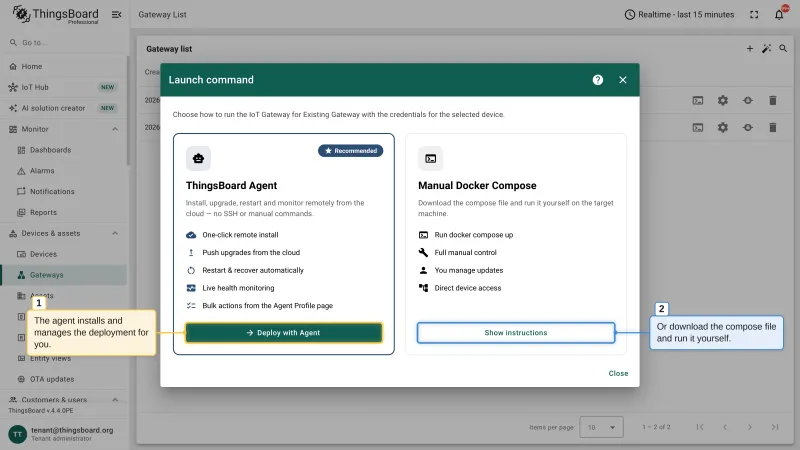Click the 'One-click remote install' text
This screenshot has height=450, width=800.
[x=240, y=235]
